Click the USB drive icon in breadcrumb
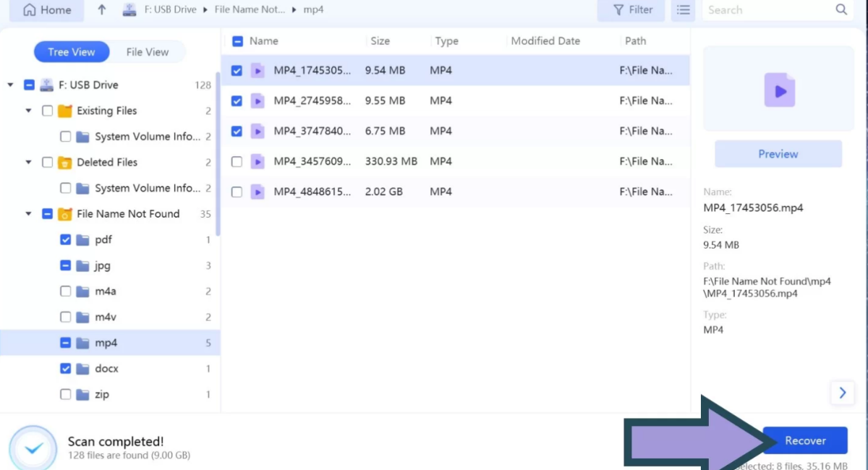Screen dimensions: 868x470 [x=128, y=10]
